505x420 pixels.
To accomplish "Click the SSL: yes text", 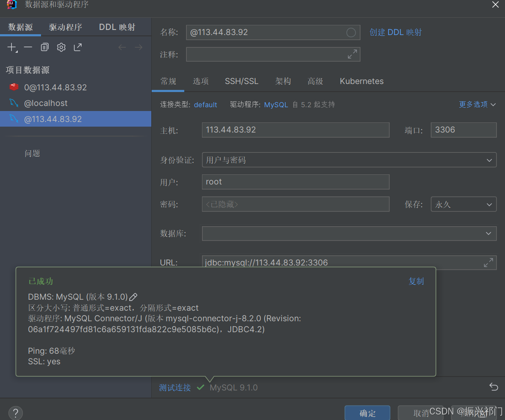I will (44, 361).
